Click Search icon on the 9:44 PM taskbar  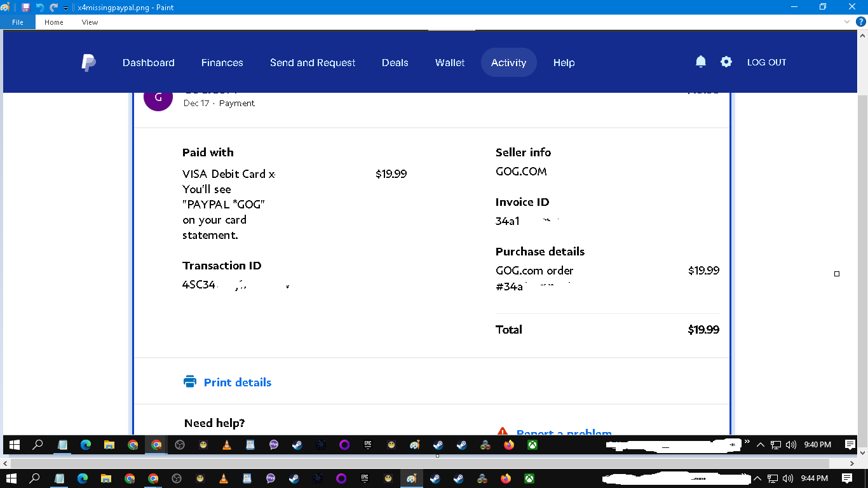35,478
